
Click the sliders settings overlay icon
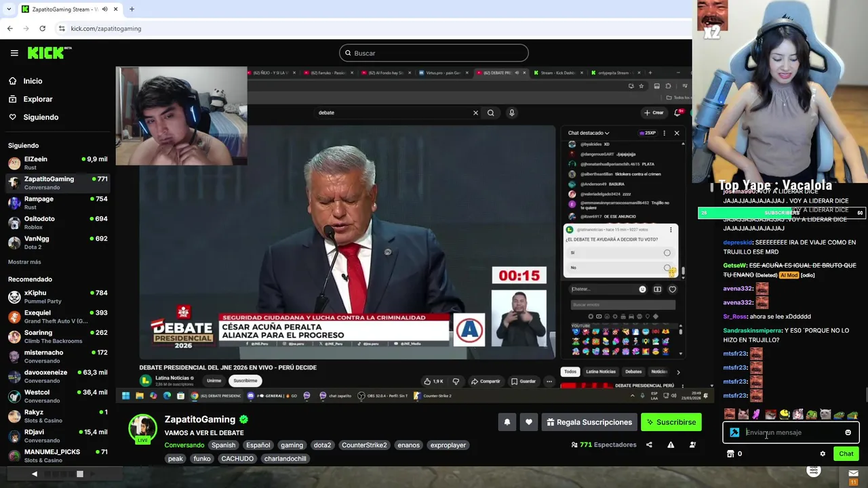coord(814,471)
